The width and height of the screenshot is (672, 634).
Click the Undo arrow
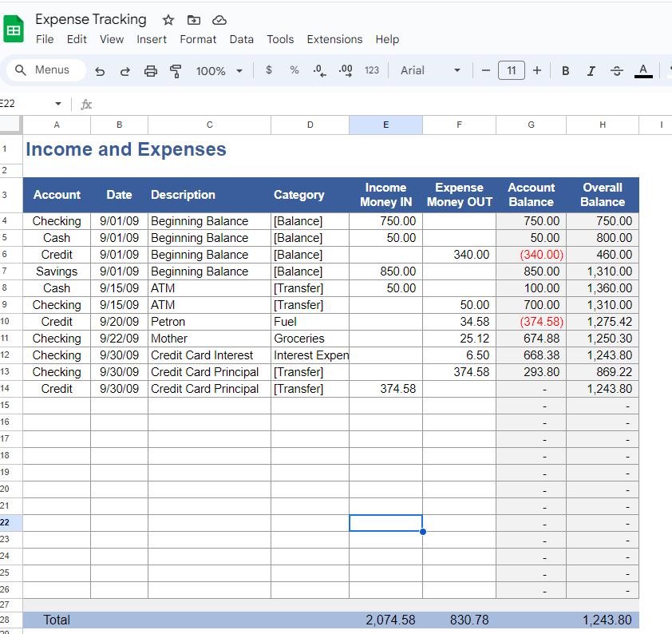pos(100,71)
